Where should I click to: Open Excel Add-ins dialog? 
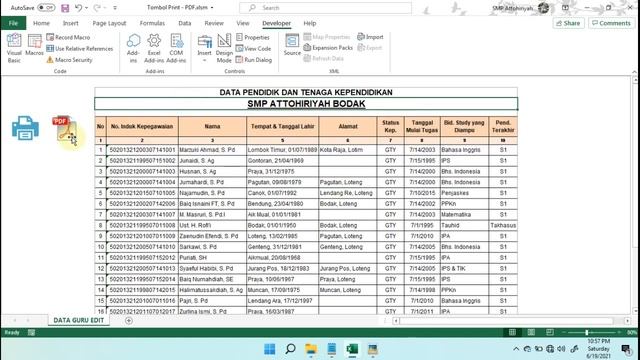click(154, 48)
